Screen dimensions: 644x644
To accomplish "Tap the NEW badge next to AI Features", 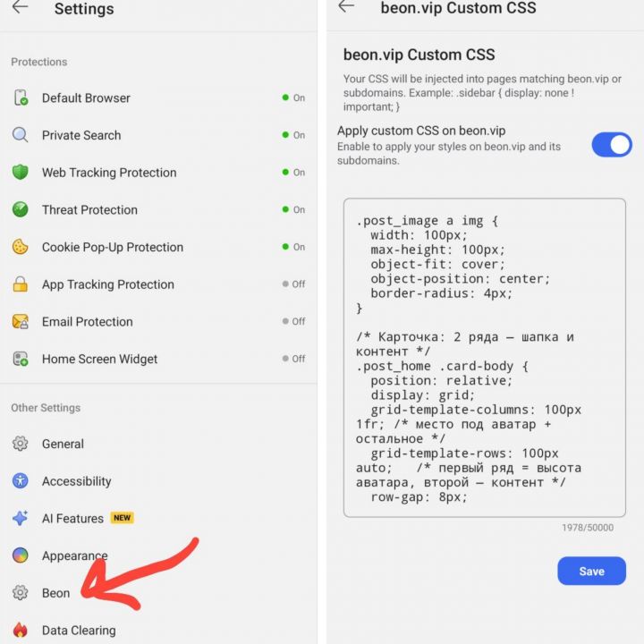I will 122,518.
